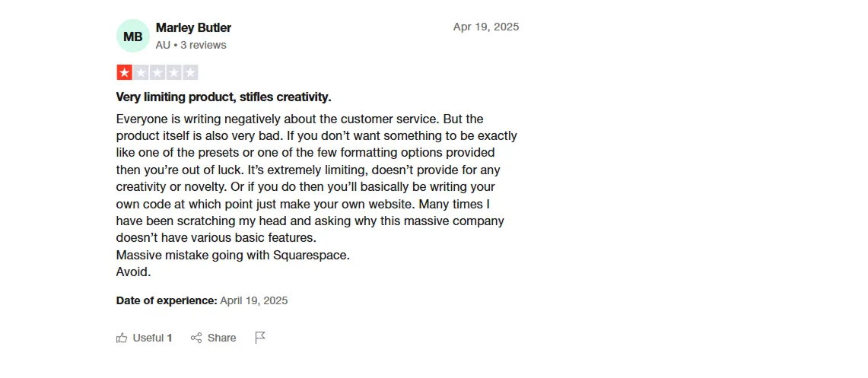Viewport: 868px width, 378px height.
Task: Click the Apr 19, 2025 review date
Action: coord(486,27)
